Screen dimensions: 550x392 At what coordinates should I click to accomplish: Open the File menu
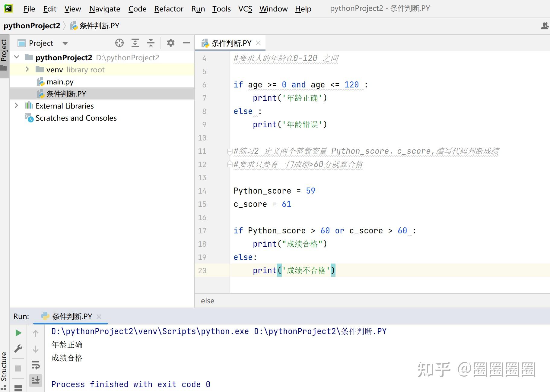click(x=29, y=9)
